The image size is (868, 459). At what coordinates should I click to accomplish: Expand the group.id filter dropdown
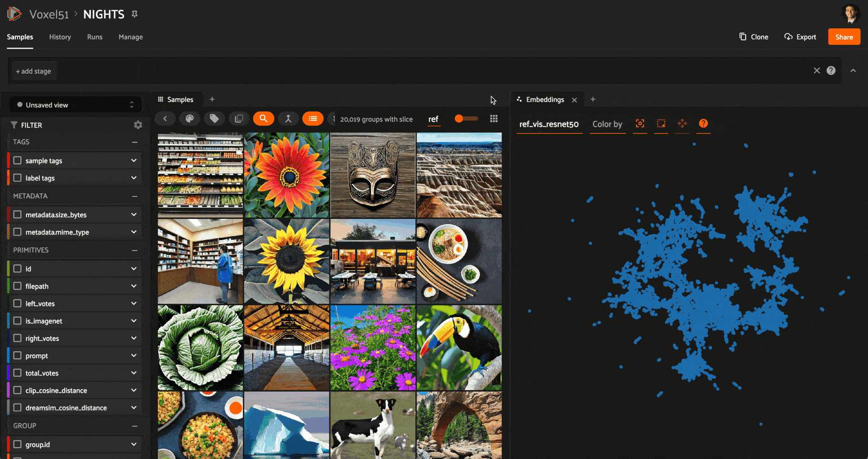point(134,444)
